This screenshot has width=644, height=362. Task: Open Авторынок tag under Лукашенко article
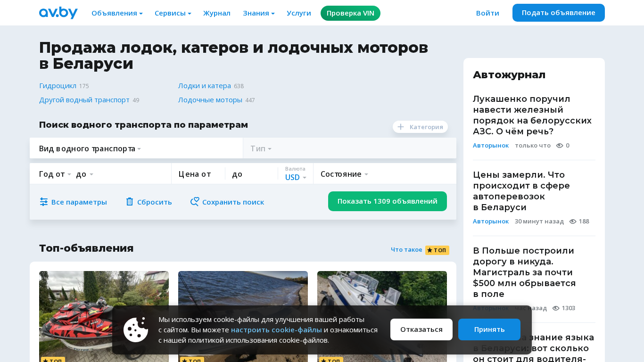click(491, 146)
